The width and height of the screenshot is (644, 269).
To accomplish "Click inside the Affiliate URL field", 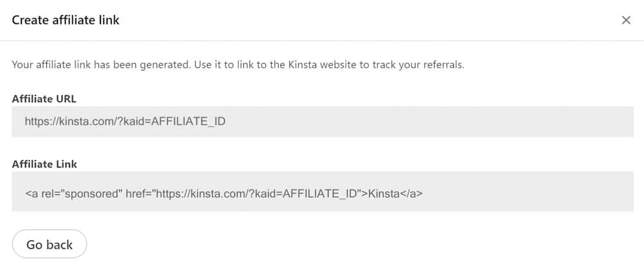I will (x=322, y=122).
